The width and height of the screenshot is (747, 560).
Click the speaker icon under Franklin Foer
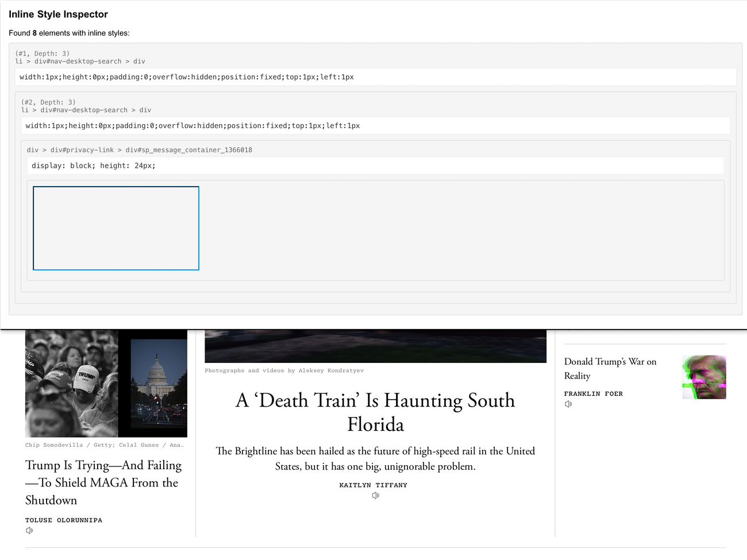568,404
